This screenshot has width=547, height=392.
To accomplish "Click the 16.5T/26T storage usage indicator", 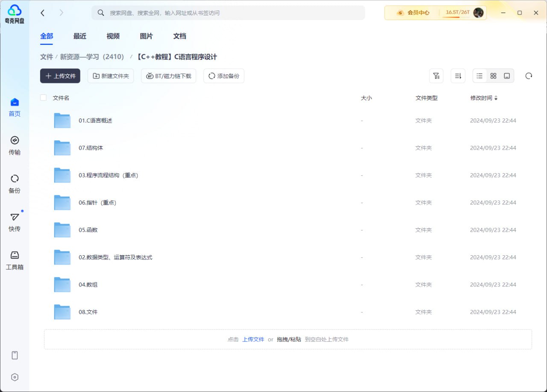I will [458, 13].
